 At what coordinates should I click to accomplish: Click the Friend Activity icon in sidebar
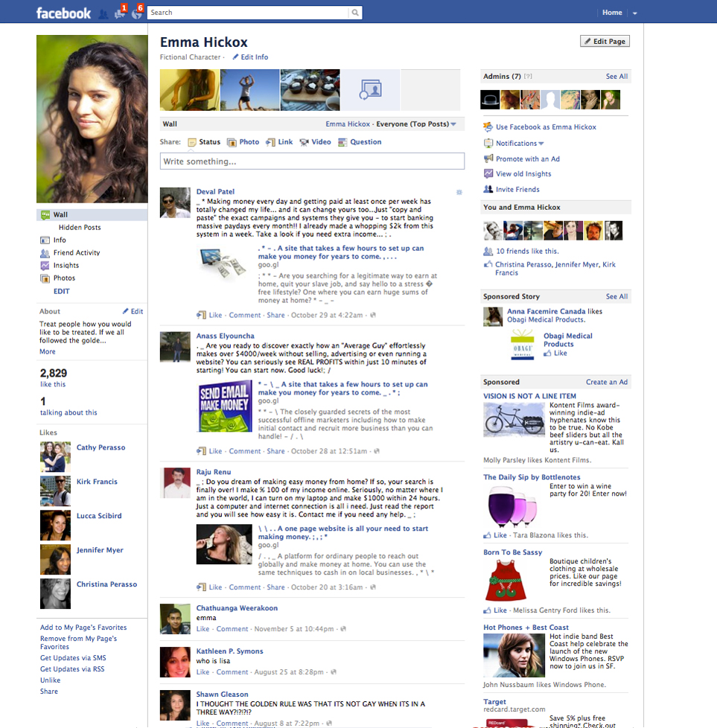tap(45, 253)
